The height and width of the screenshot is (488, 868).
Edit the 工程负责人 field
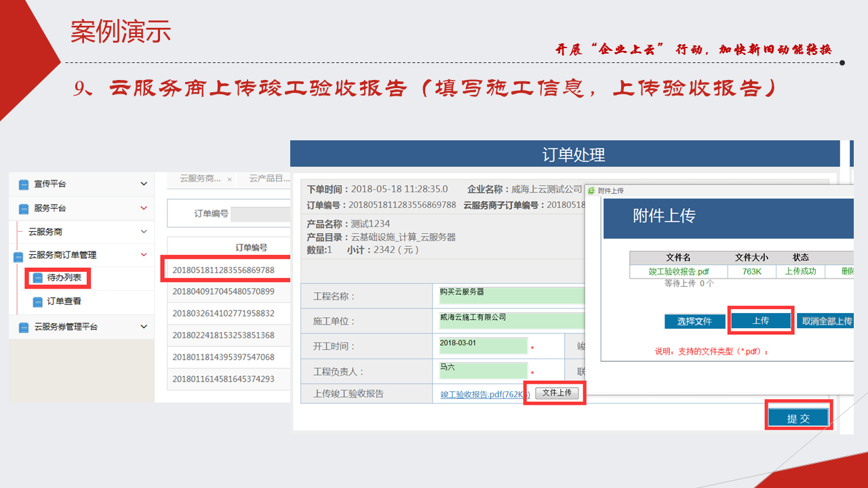click(483, 371)
